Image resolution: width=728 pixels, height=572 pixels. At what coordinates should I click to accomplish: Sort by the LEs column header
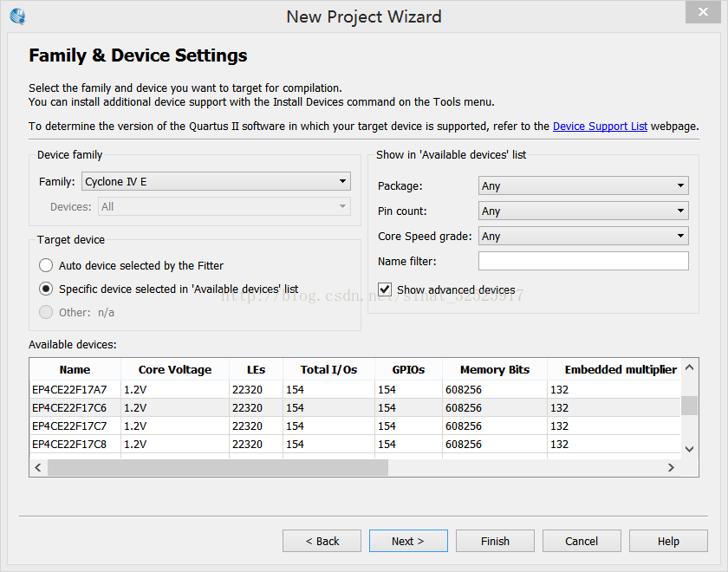[256, 369]
